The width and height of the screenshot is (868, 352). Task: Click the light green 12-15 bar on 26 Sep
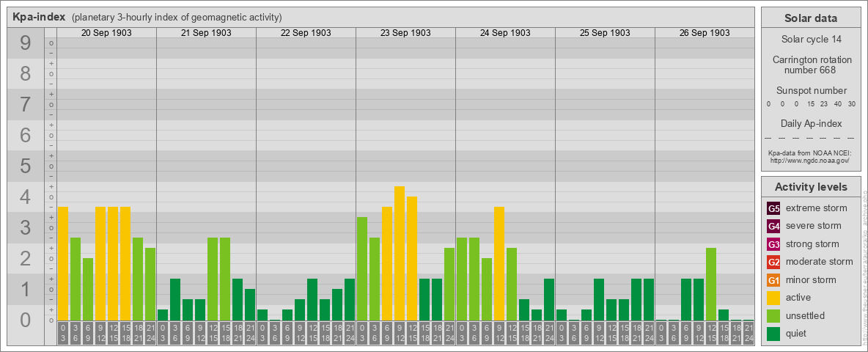(x=711, y=284)
